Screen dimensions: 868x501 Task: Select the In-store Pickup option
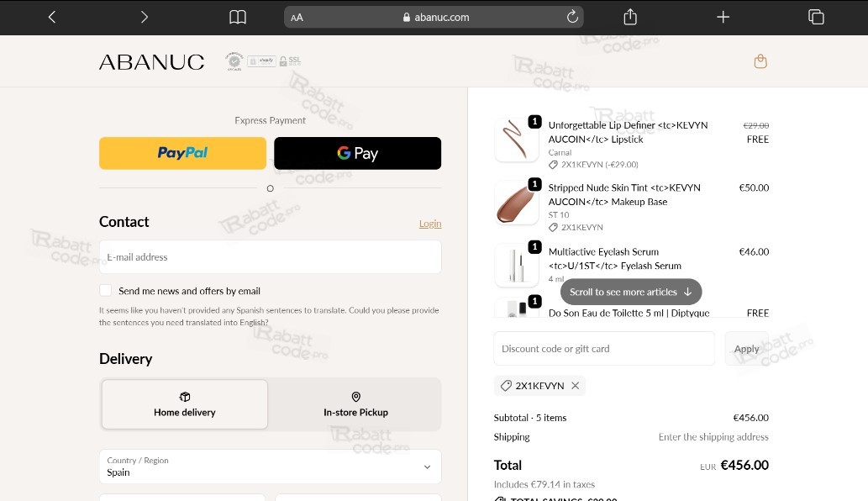[356, 404]
